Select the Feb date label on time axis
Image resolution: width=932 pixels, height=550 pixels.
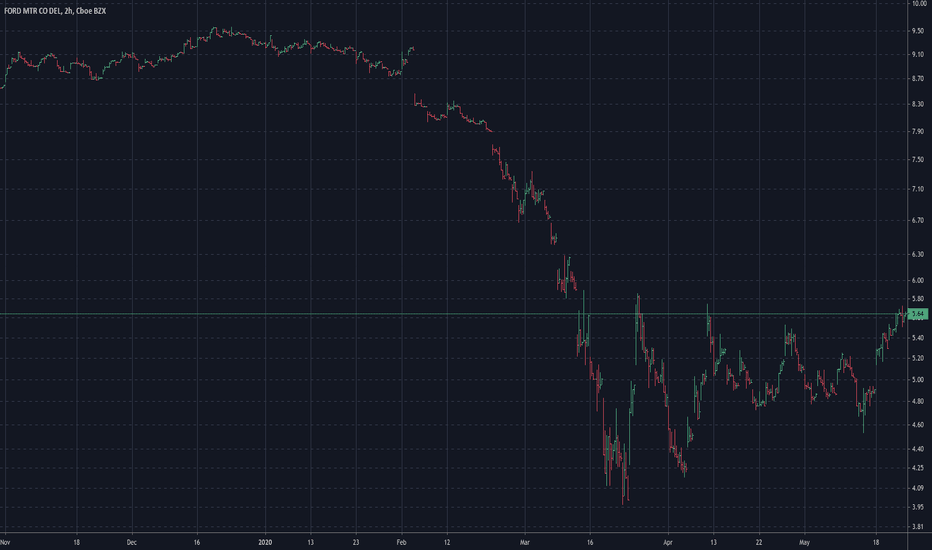point(401,542)
